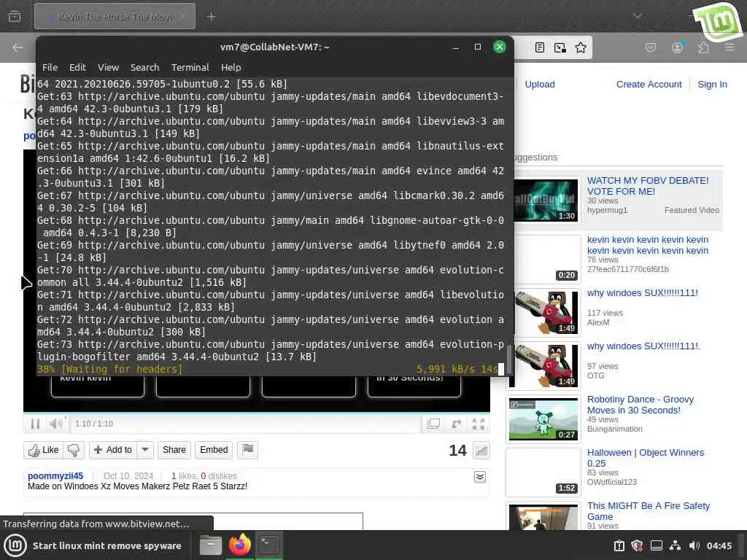Open Robotiny Dance Groovy Moves video
The image size is (747, 560).
pyautogui.click(x=640, y=405)
